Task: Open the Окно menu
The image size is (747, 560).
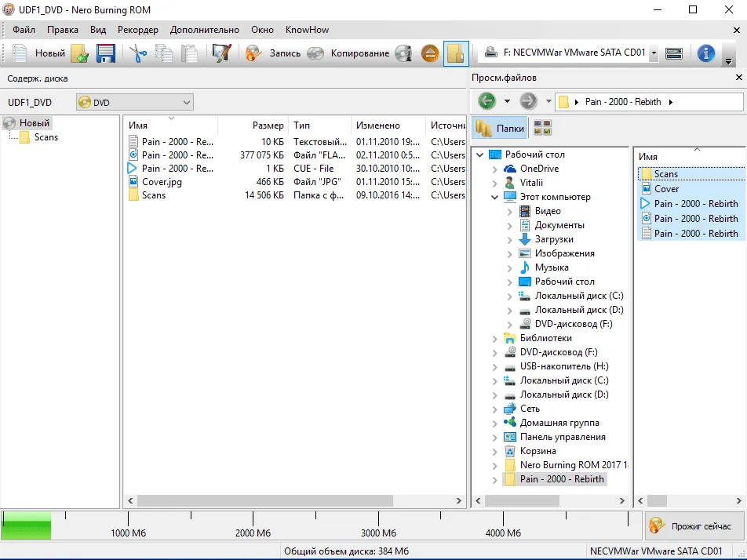Action: point(263,30)
